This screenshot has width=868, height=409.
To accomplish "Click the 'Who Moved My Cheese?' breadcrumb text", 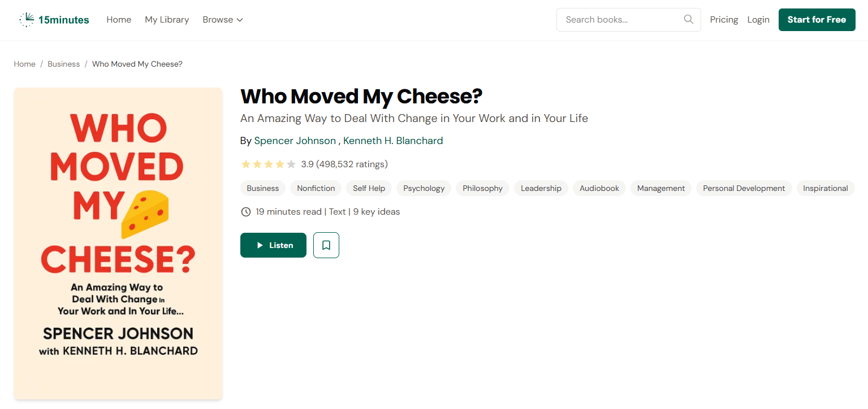I will click(x=137, y=64).
